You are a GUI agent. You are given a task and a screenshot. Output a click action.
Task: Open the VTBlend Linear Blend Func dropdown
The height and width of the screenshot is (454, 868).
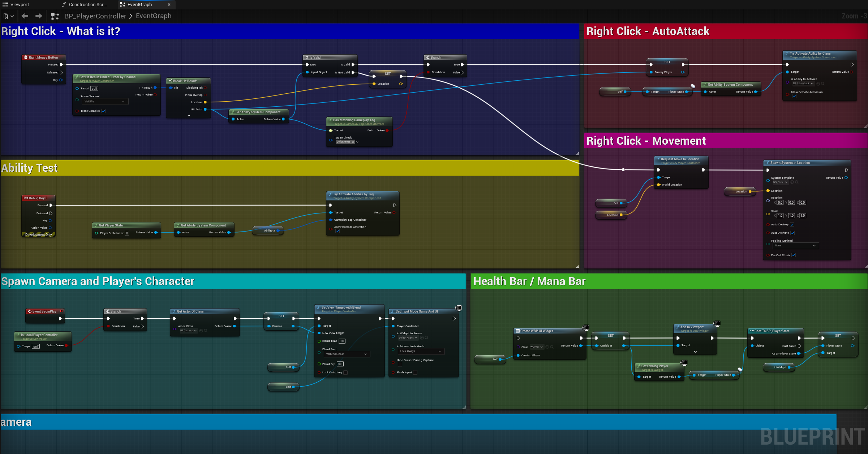pos(347,354)
